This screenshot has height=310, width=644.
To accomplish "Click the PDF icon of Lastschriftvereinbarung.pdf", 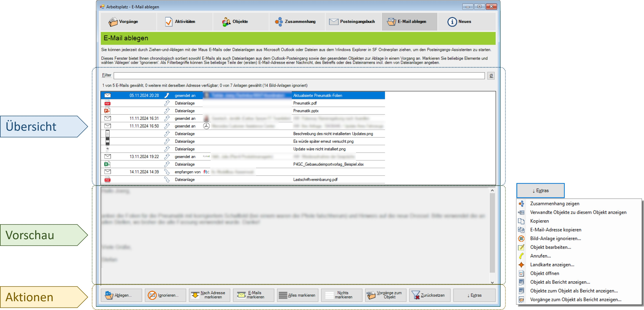I will (x=107, y=179).
